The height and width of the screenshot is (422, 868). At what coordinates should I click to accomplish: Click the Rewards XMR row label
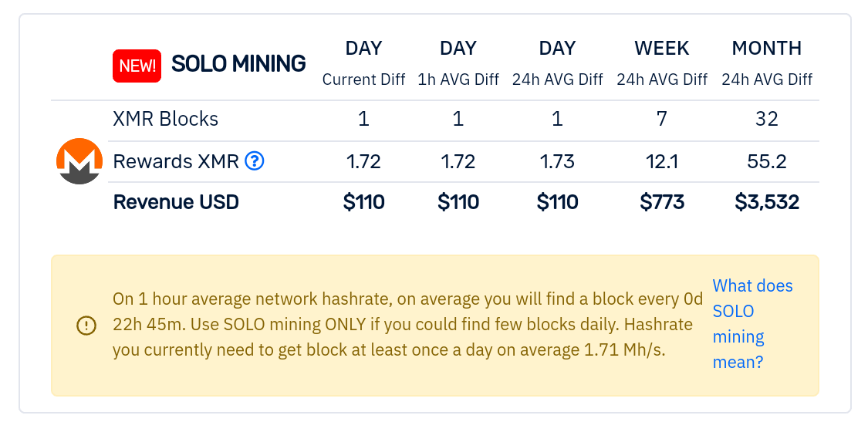click(177, 161)
